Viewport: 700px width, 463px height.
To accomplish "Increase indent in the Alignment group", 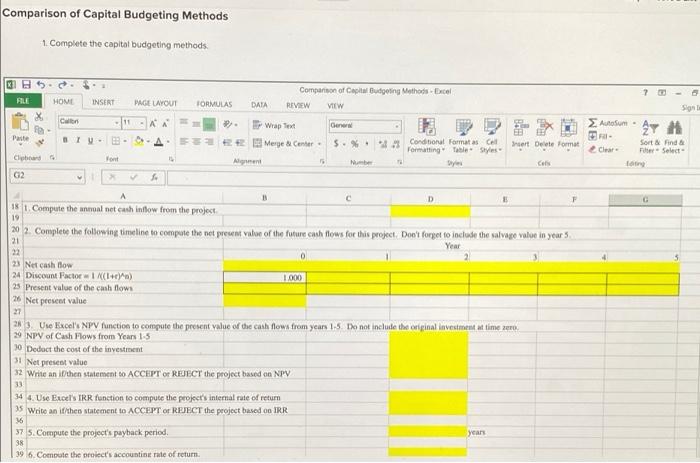I will point(240,143).
